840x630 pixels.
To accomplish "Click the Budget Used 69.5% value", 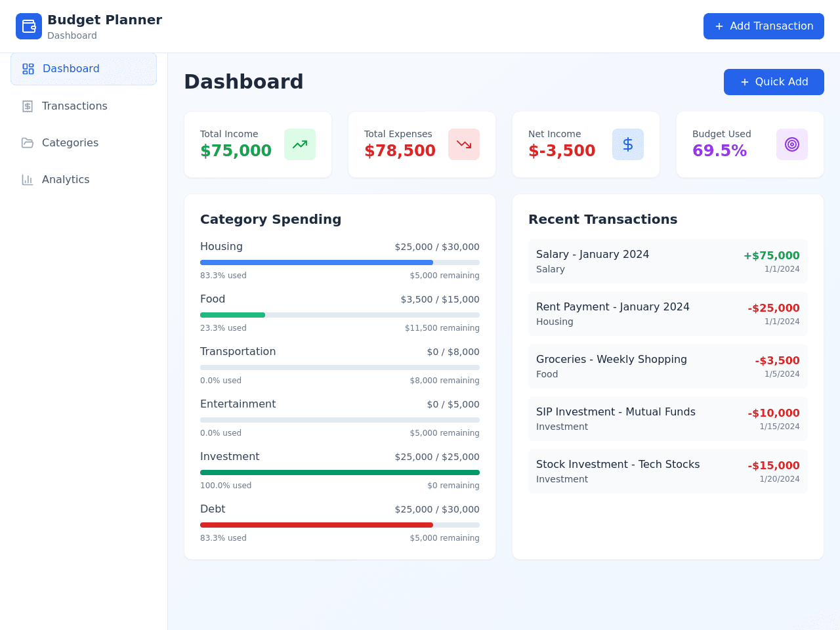I will coord(719,151).
